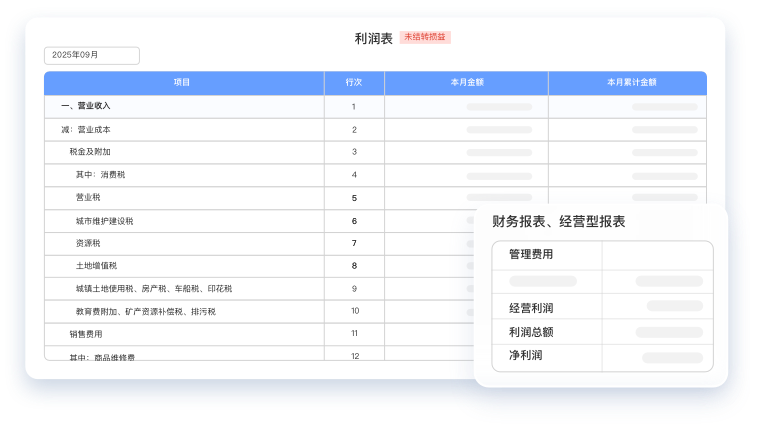
Task: Select the 行次 column header
Action: [353, 83]
